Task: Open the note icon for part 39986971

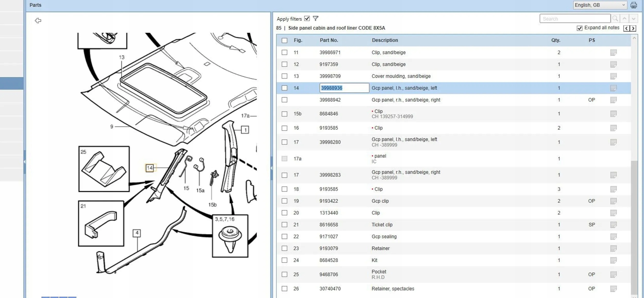Action: pyautogui.click(x=613, y=53)
